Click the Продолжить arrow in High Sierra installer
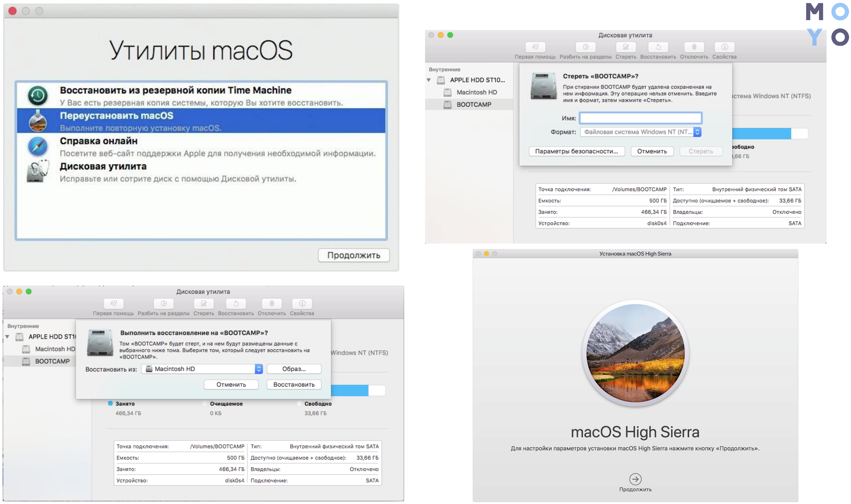This screenshot has width=851, height=504. (635, 479)
